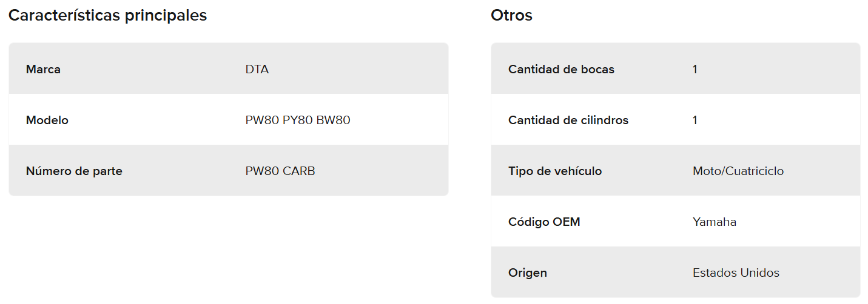Select the 'Cantidad de cilindros' label
Viewport: 868px width, 304px height.
pos(568,120)
